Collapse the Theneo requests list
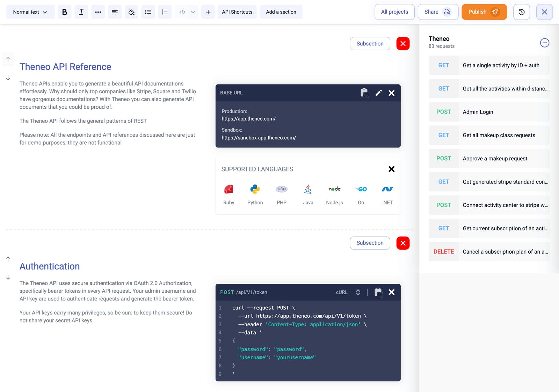 tap(544, 43)
